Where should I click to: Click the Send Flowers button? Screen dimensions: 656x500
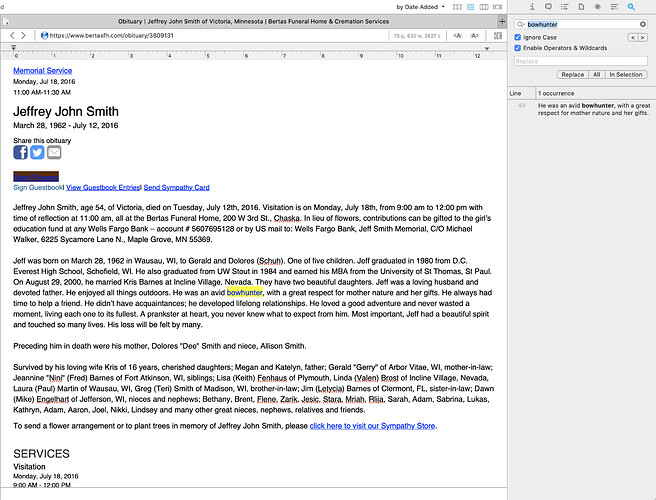[x=36, y=177]
